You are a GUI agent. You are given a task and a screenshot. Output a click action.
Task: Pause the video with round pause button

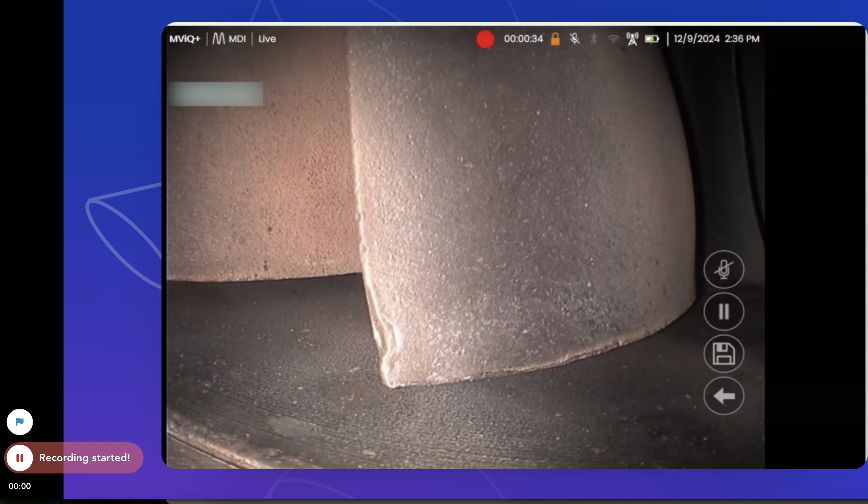click(x=723, y=311)
